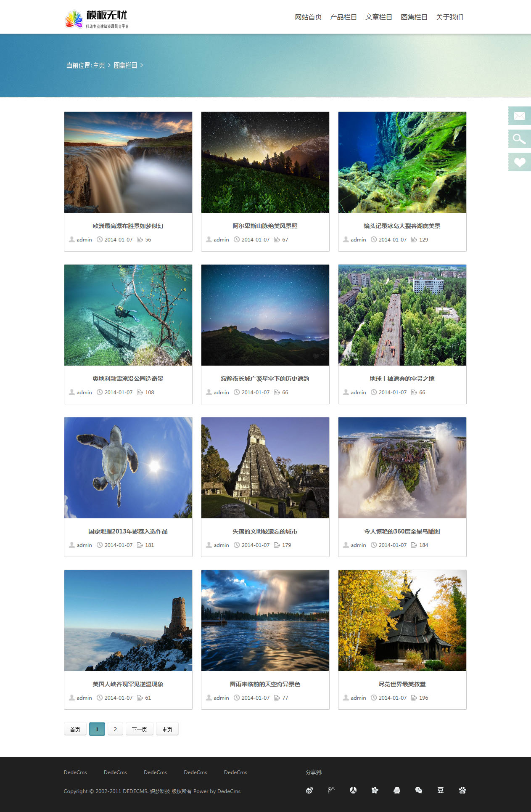The width and height of the screenshot is (531, 812).
Task: Share to Qzone star icon
Action: coord(375,790)
